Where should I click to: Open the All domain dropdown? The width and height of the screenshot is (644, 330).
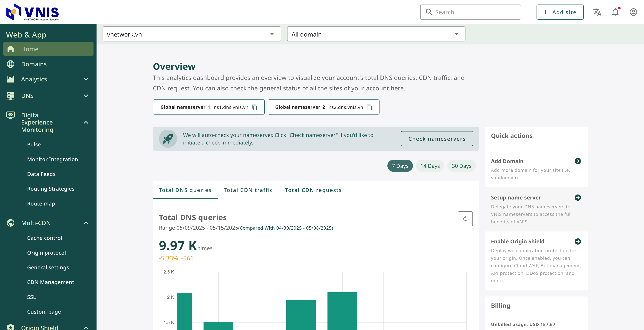(x=376, y=34)
